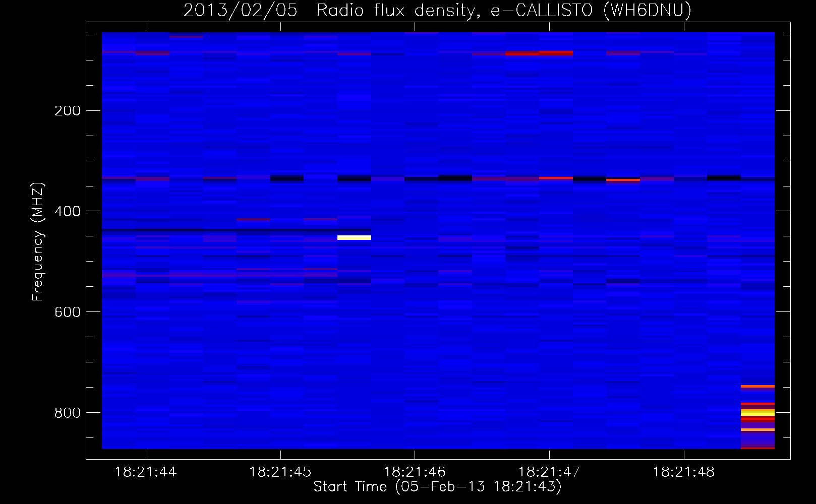Click the 18:21:46 time tick label
Image resolution: width=816 pixels, height=504 pixels.
pyautogui.click(x=415, y=472)
